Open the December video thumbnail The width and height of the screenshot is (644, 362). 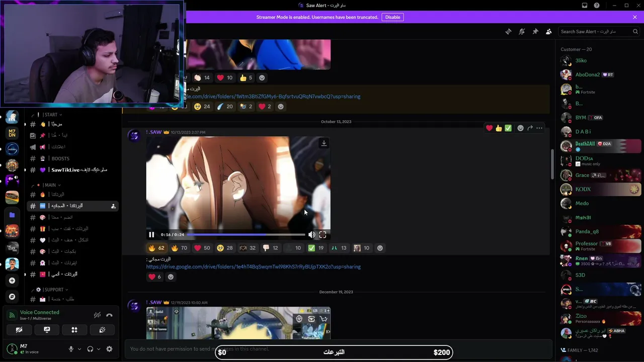[238, 323]
